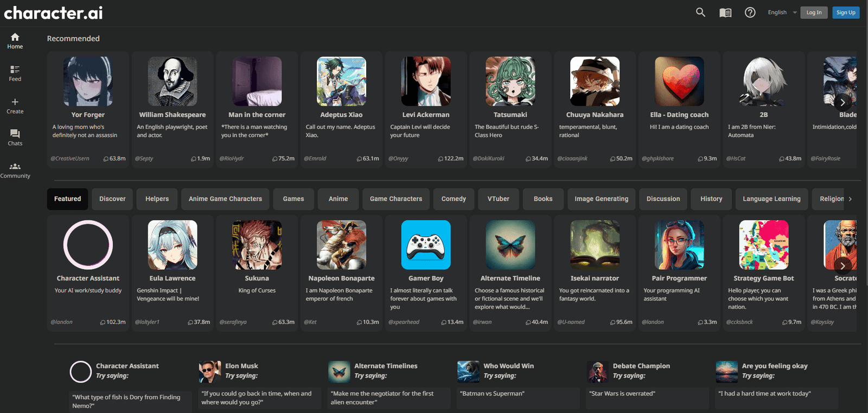Open William Shakespeare portrait
This screenshot has width=868, height=413.
tap(173, 81)
